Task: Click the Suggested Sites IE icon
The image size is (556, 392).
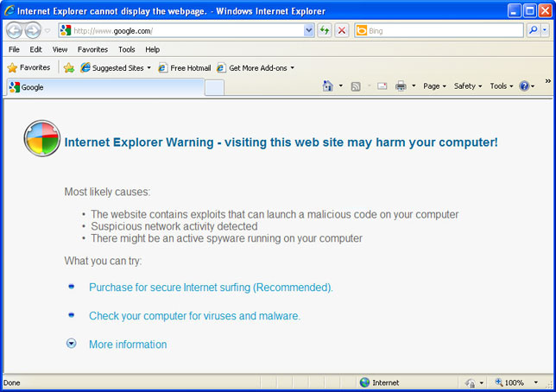Action: (85, 67)
